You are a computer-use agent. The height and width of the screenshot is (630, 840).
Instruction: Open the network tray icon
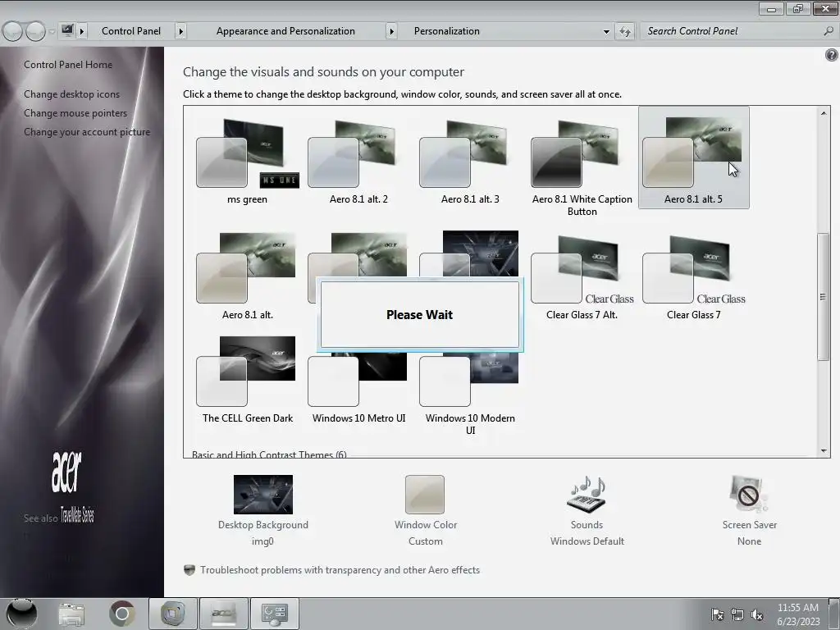click(x=737, y=614)
